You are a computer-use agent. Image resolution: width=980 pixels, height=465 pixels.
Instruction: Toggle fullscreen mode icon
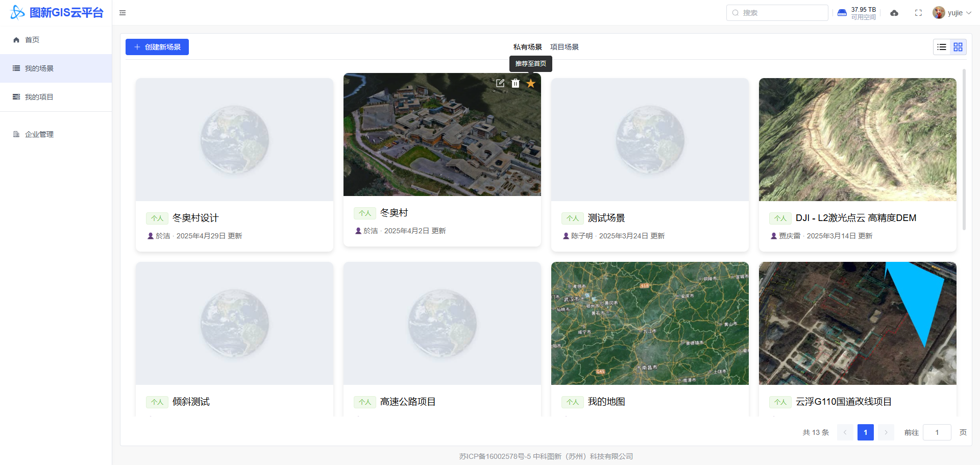tap(918, 13)
